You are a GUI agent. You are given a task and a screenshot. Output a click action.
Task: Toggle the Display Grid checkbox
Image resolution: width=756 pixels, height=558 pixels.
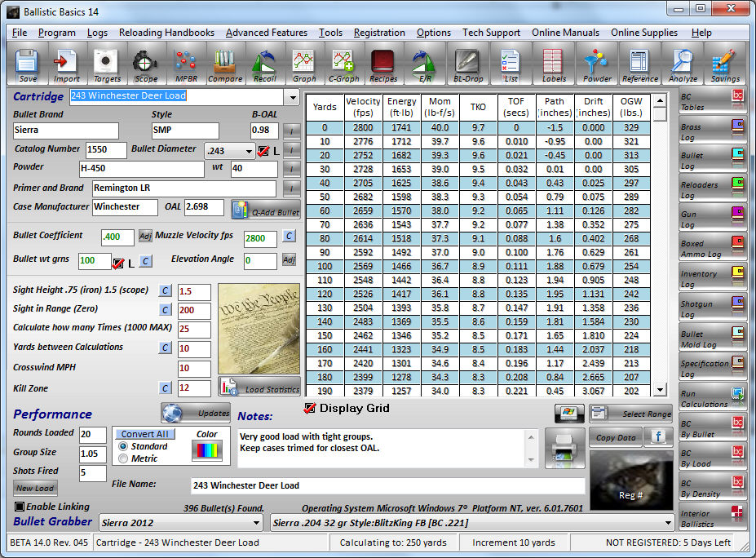[310, 408]
